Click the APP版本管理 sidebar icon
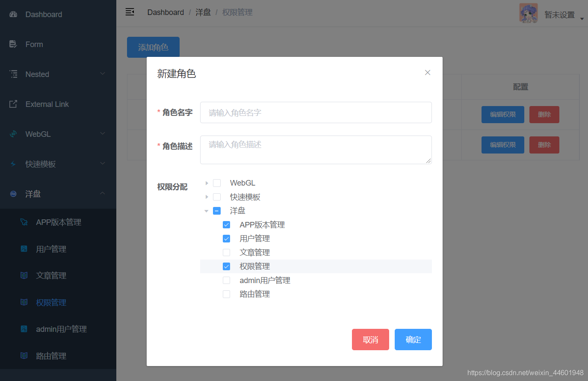Image resolution: width=588 pixels, height=381 pixels. point(24,222)
